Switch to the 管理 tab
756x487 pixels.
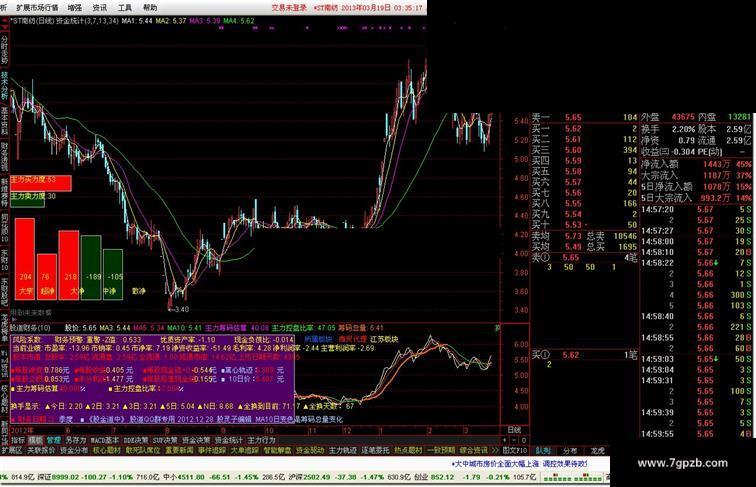tap(53, 440)
